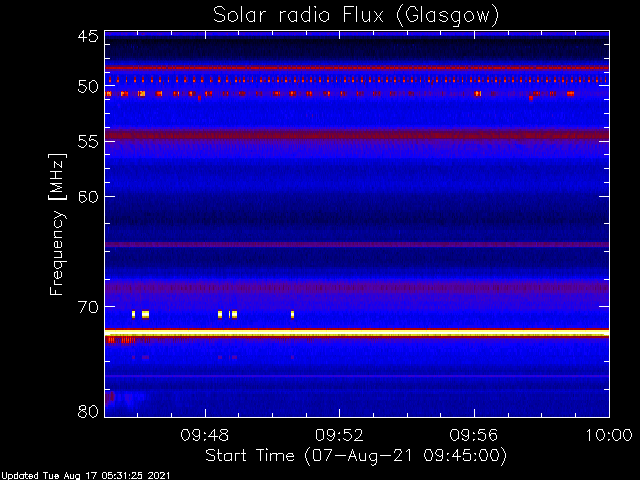
Task: Click the red band near 55 MHz
Action: click(357, 134)
